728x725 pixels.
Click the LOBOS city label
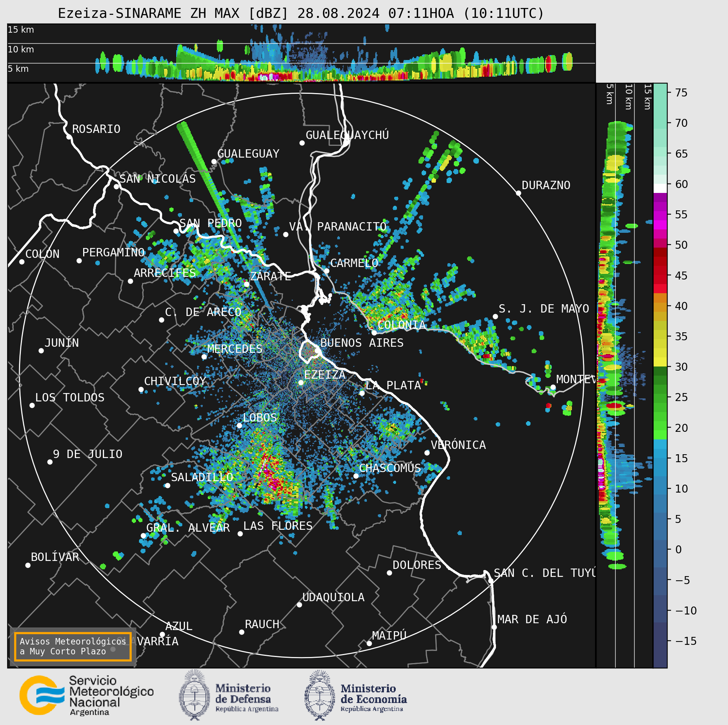tap(260, 417)
